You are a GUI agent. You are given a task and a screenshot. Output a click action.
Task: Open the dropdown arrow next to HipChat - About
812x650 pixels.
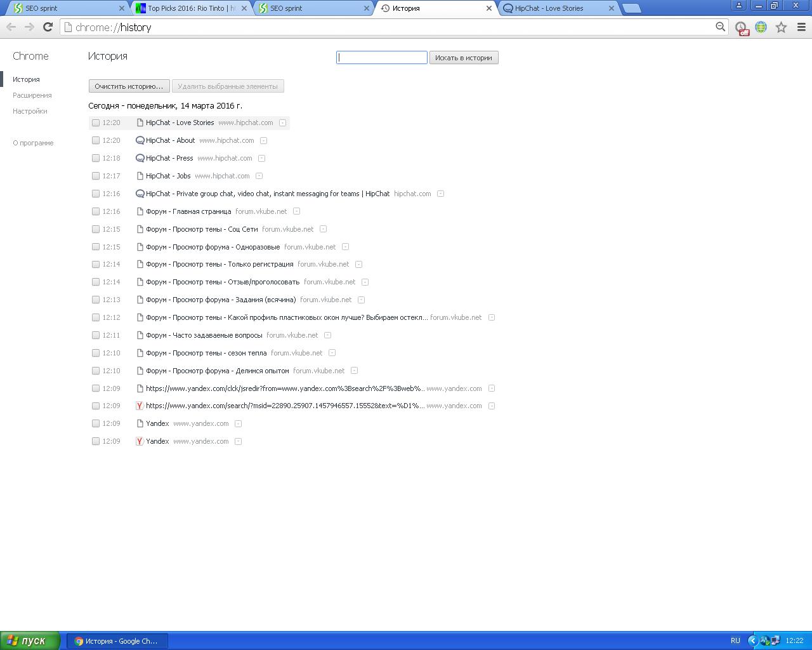click(264, 140)
